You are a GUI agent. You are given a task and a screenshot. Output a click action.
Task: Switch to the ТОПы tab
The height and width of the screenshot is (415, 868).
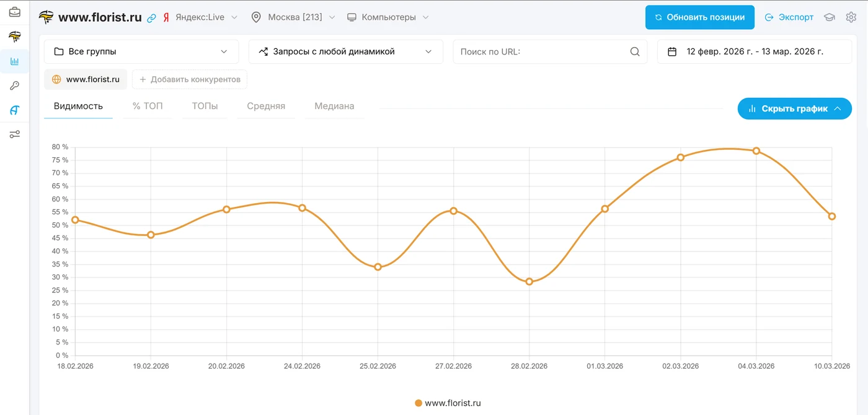205,107
